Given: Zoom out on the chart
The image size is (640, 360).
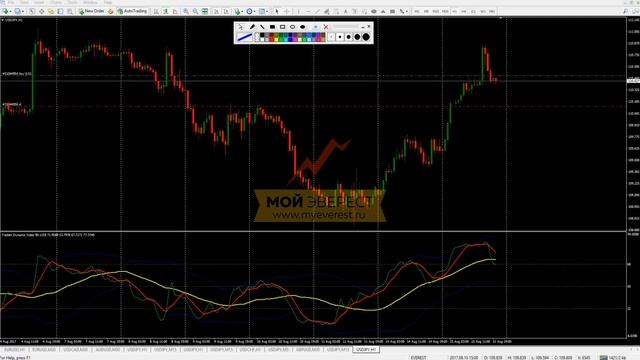Looking at the screenshot, I should (195, 11).
